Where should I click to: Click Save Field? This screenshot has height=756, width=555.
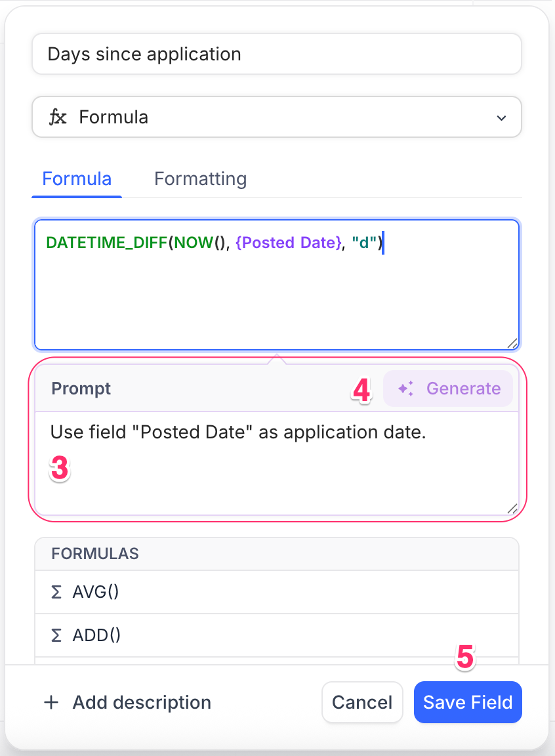pyautogui.click(x=468, y=702)
